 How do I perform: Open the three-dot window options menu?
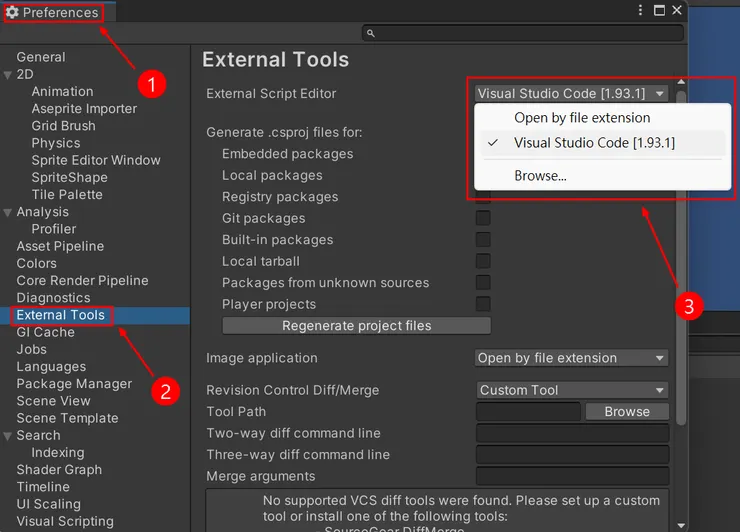pos(640,10)
